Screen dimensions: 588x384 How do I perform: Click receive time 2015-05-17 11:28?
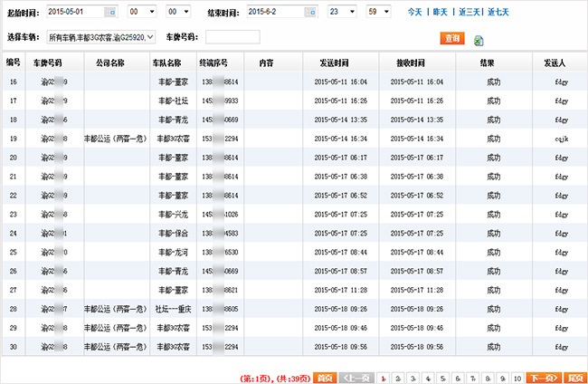(417, 290)
